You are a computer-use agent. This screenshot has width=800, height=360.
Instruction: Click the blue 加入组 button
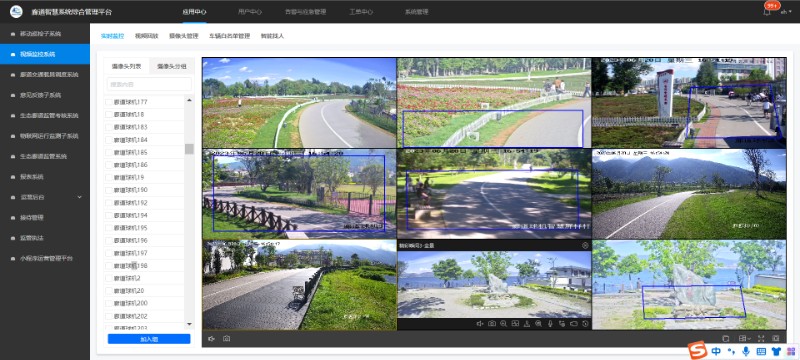click(x=149, y=339)
